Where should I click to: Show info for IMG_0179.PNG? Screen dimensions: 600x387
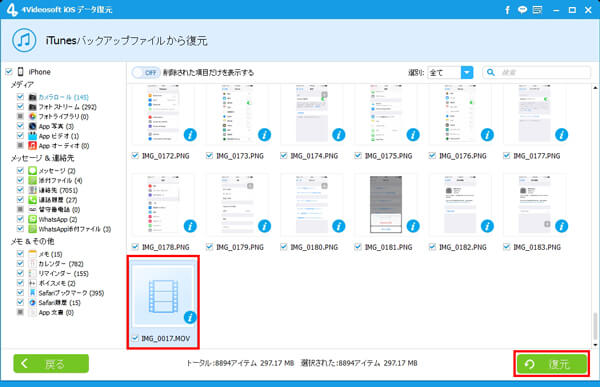264,226
